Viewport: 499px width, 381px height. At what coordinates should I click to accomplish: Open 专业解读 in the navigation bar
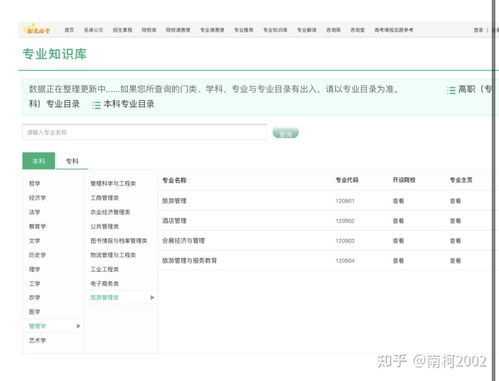point(307,30)
